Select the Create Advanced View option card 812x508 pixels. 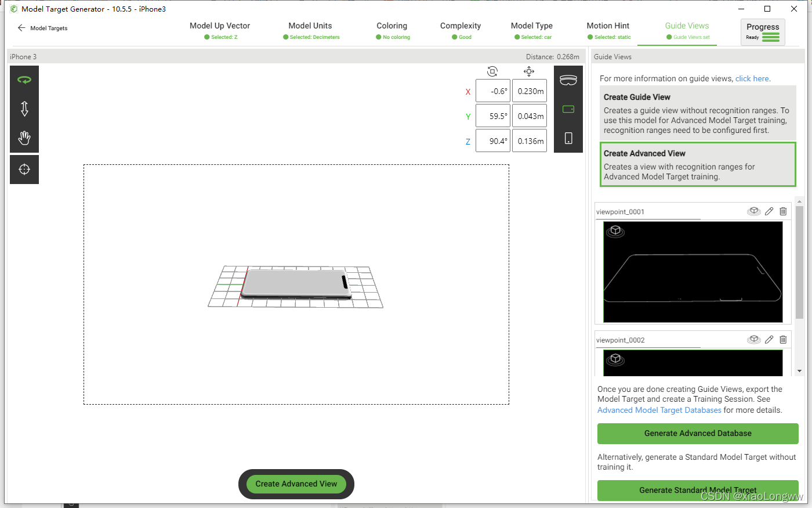tap(698, 164)
